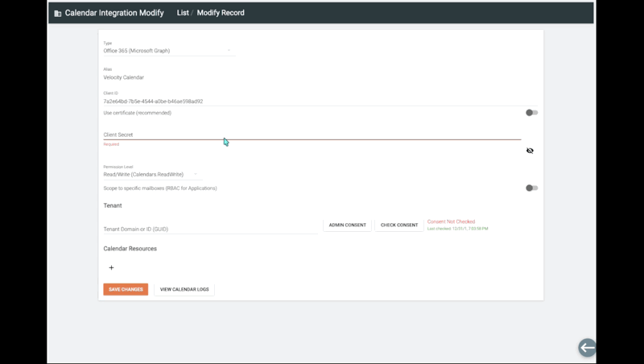Click the Admin Consent button
This screenshot has height=364, width=644.
pos(348,225)
